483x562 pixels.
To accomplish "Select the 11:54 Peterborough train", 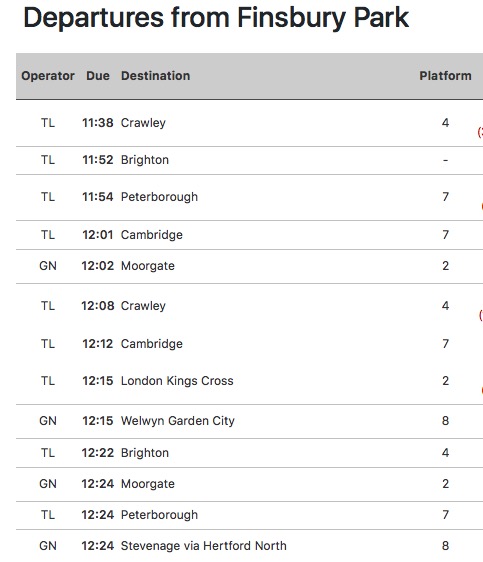I will (x=249, y=197).
